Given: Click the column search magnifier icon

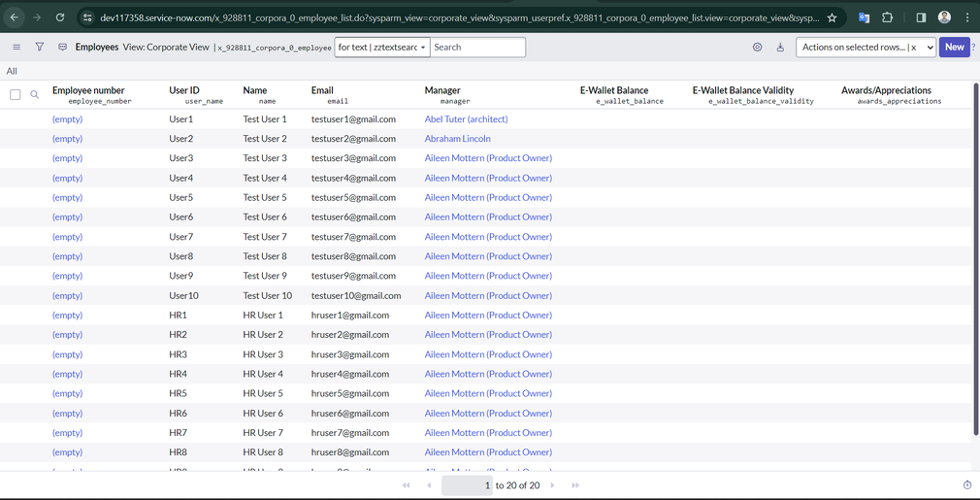Looking at the screenshot, I should (x=34, y=94).
